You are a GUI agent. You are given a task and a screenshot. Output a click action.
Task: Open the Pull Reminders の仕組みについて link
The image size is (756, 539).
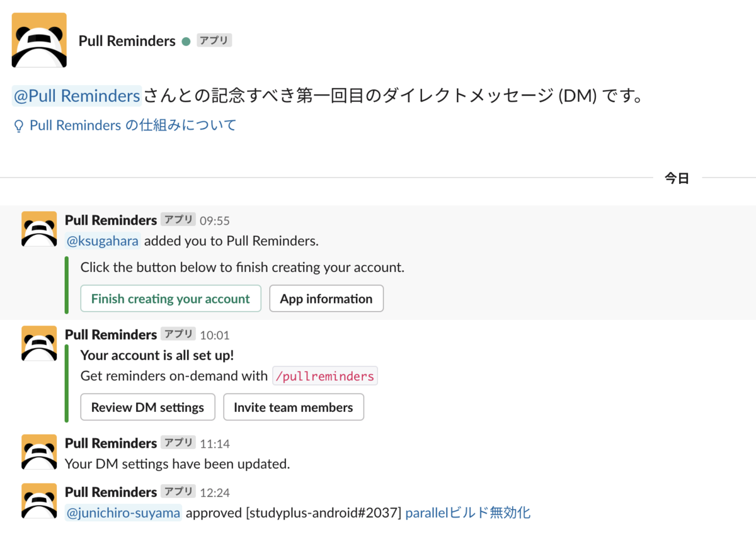coord(132,125)
